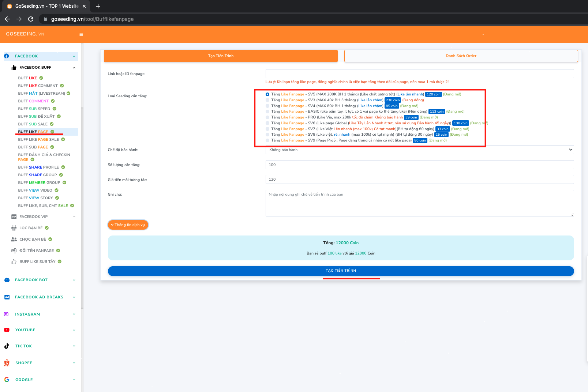Viewport: 588px width, 392px height.
Task: Click the Buff Like Sub Tây thumbs icon
Action: [14, 261]
